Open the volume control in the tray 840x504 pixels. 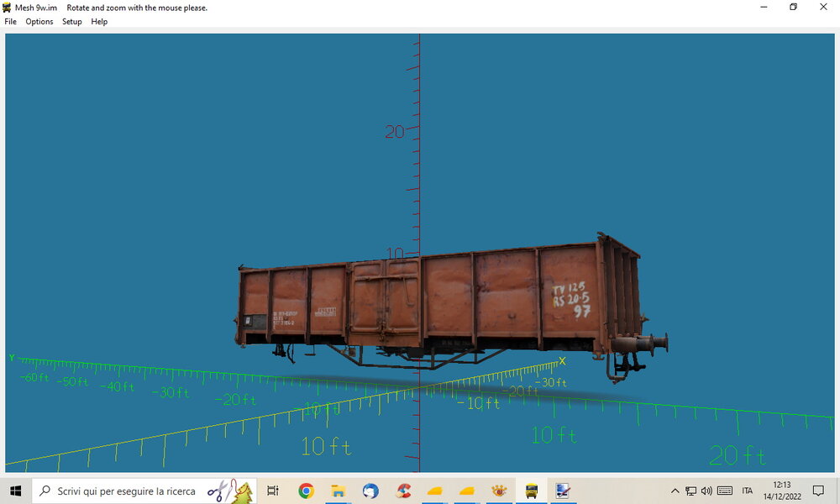pyautogui.click(x=706, y=491)
